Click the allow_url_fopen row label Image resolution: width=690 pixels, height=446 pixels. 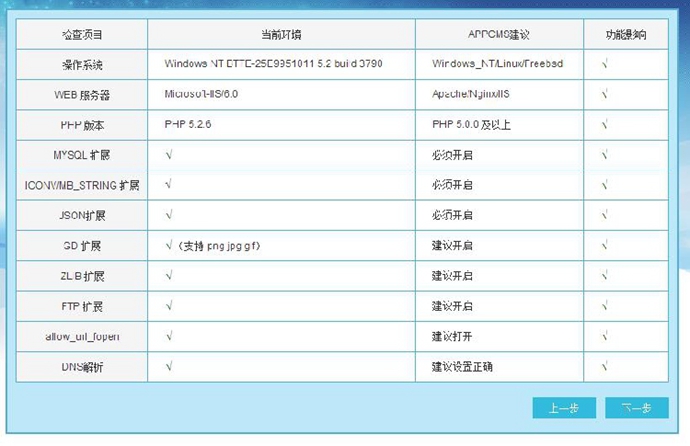(x=82, y=336)
